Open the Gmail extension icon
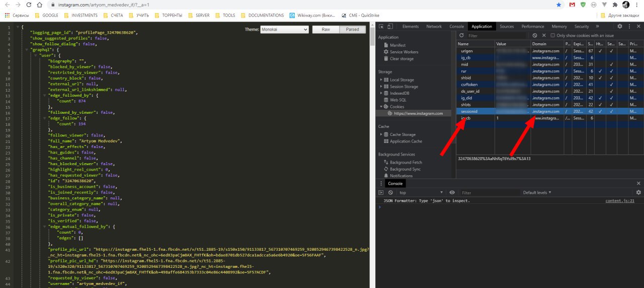This screenshot has width=644, height=288. tap(573, 5)
